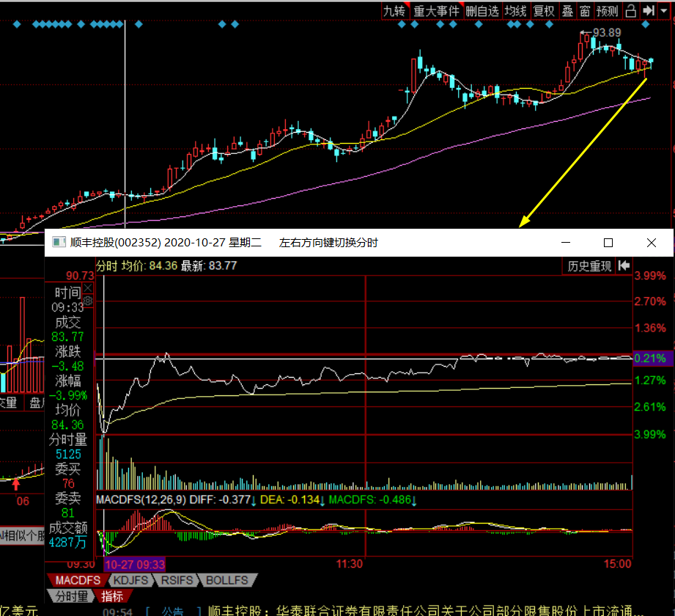Open the settings gear on info panel
Image resolution: width=675 pixels, height=616 pixels.
pyautogui.click(x=89, y=301)
